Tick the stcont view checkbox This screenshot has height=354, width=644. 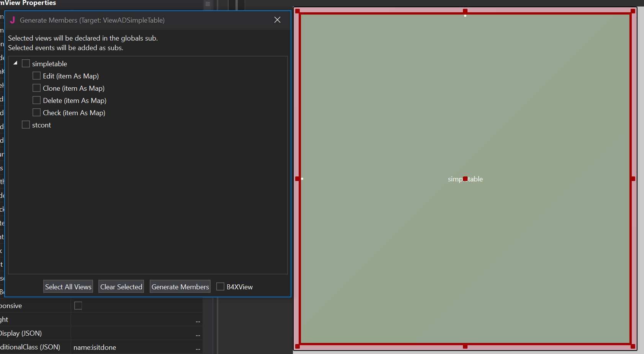tap(26, 125)
